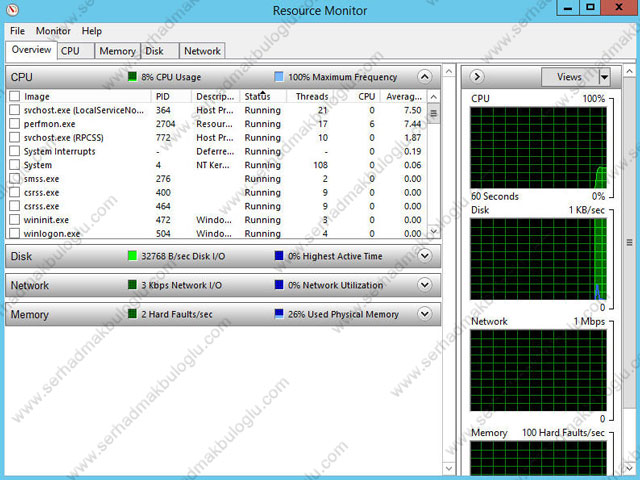
Task: Close the Resource Monitor window
Action: 620,7
